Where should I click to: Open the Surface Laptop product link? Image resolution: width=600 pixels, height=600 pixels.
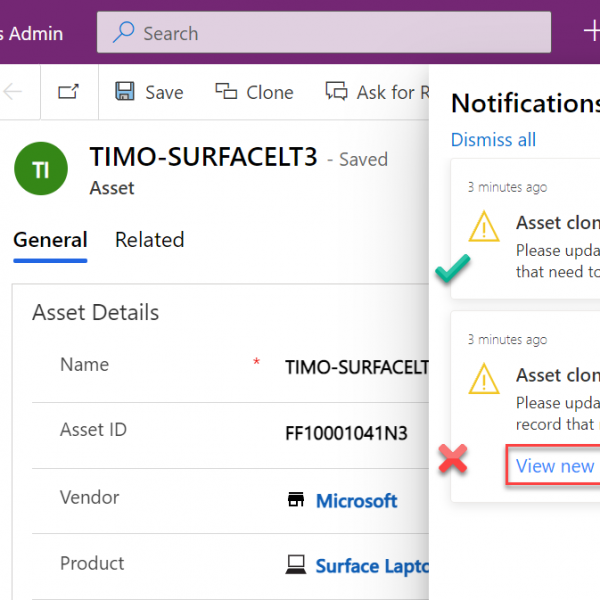click(372, 566)
